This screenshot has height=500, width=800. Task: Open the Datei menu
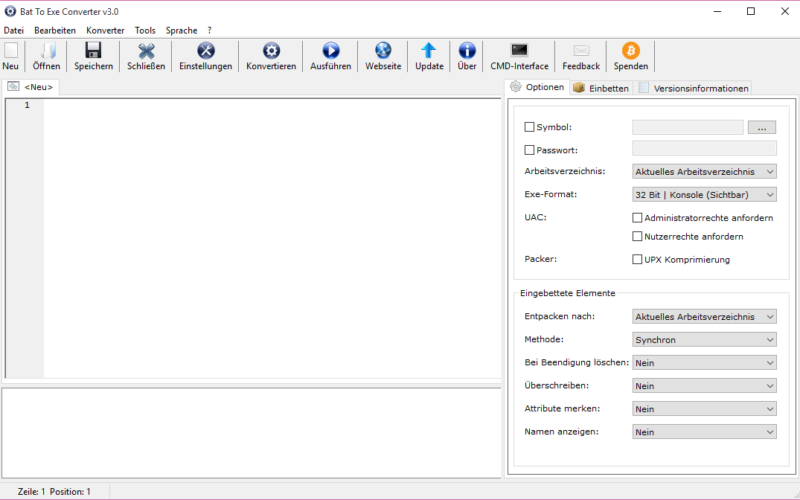(x=14, y=30)
